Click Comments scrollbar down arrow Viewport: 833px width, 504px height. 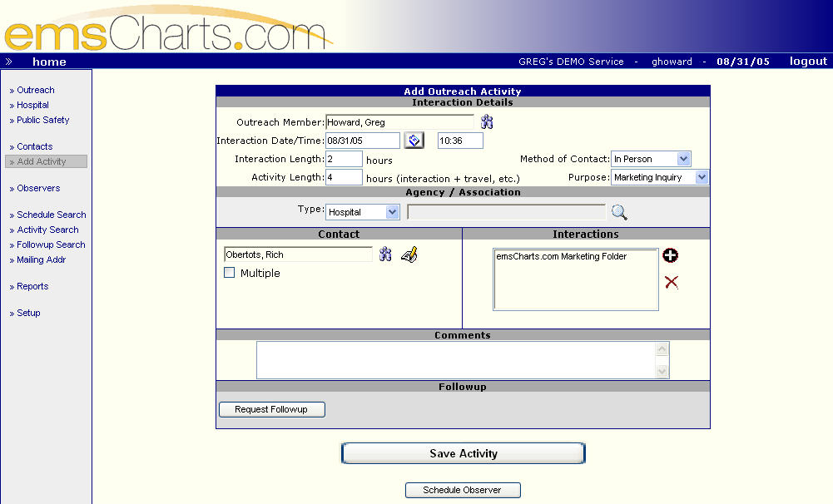(662, 371)
